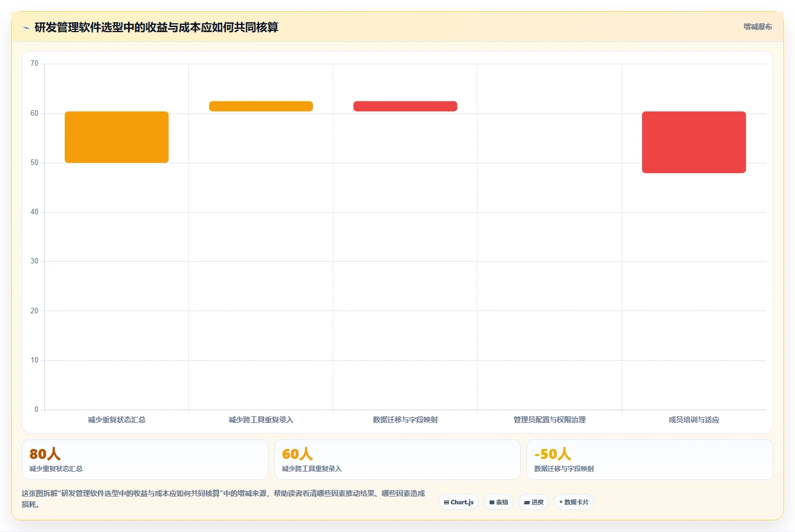This screenshot has width=795, height=532.
Task: Click the 表格 tag
Action: click(x=499, y=502)
